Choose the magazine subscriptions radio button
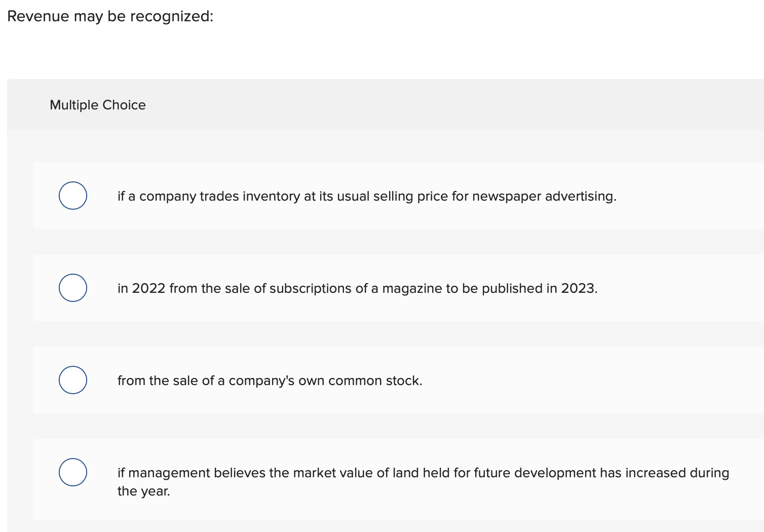Screen dimensions: 764x532 click(72, 287)
